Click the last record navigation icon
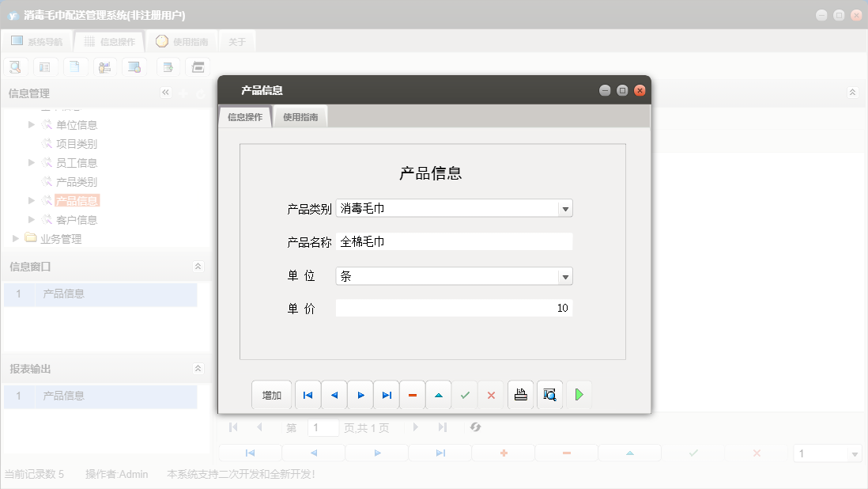 point(387,394)
